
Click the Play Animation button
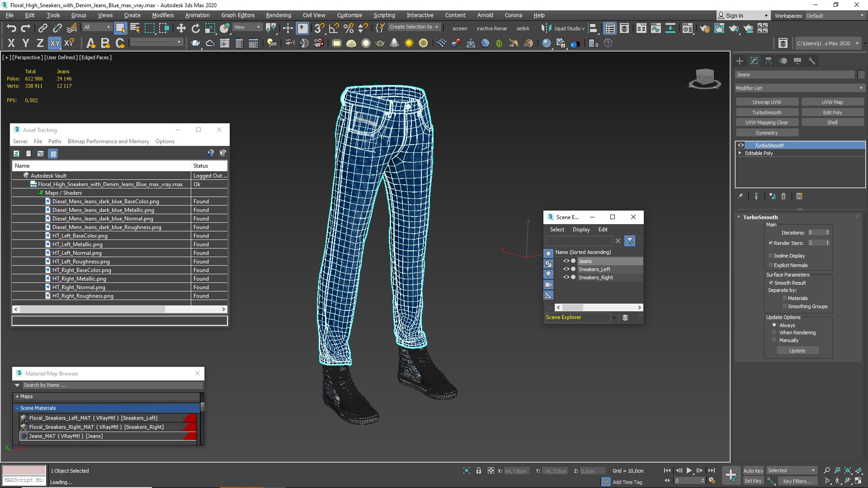689,470
